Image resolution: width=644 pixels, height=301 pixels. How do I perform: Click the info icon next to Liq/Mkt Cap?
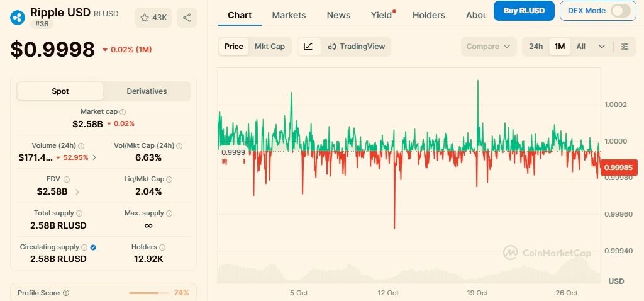169,179
